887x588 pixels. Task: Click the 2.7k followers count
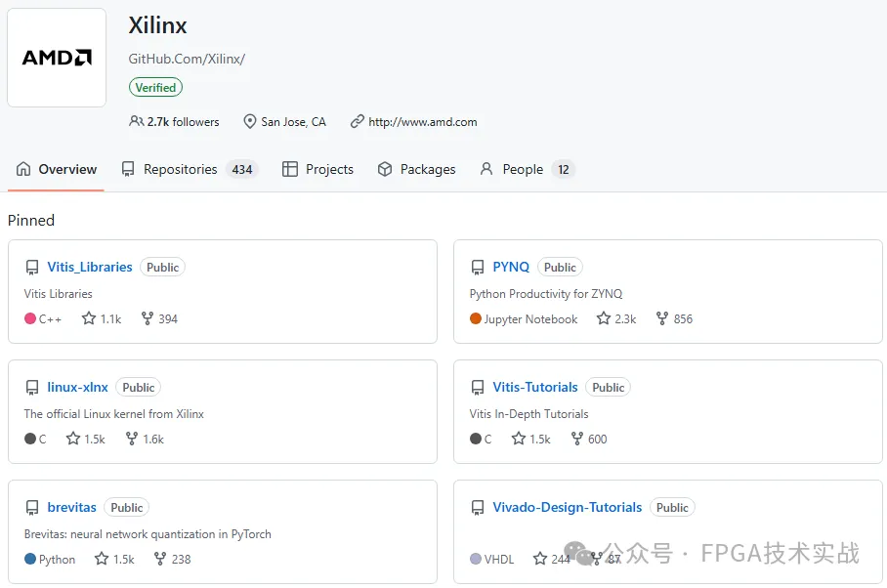tap(184, 121)
